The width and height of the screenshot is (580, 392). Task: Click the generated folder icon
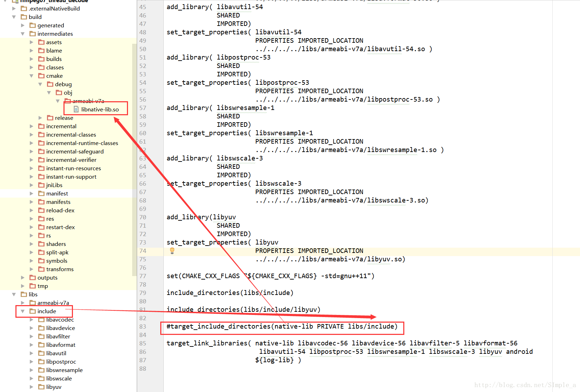[33, 25]
